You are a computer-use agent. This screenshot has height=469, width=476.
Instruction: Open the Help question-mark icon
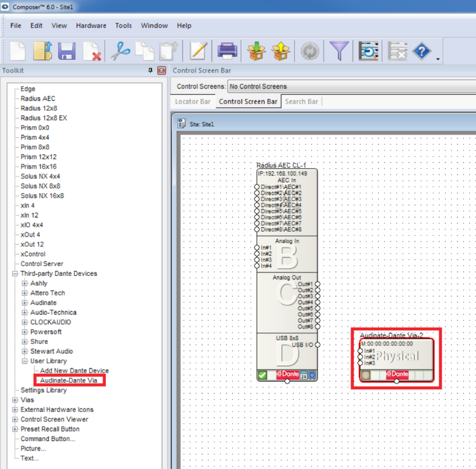tap(421, 51)
